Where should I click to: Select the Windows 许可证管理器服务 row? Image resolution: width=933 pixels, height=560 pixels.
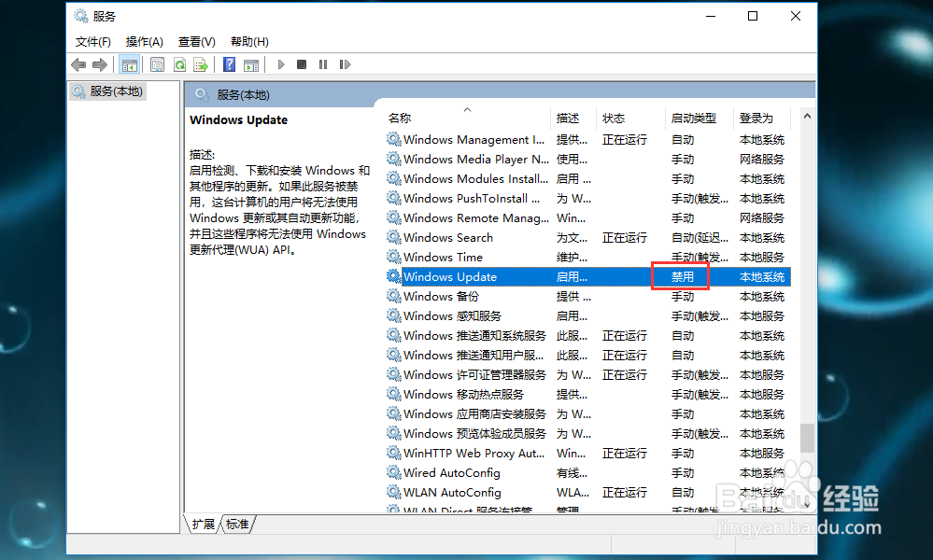point(587,375)
